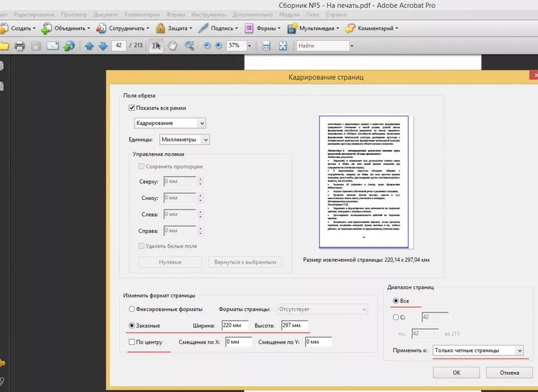Click inside the Ширина width field

tap(234, 325)
